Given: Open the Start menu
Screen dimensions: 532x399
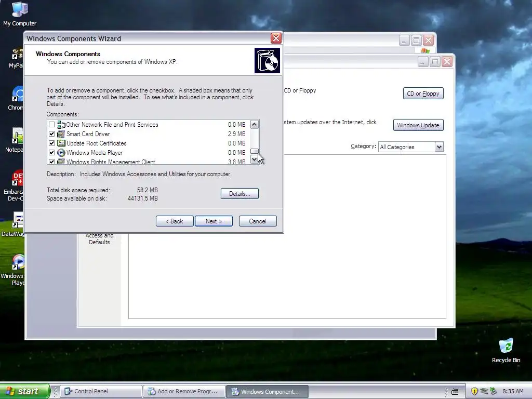Looking at the screenshot, I should [24, 391].
